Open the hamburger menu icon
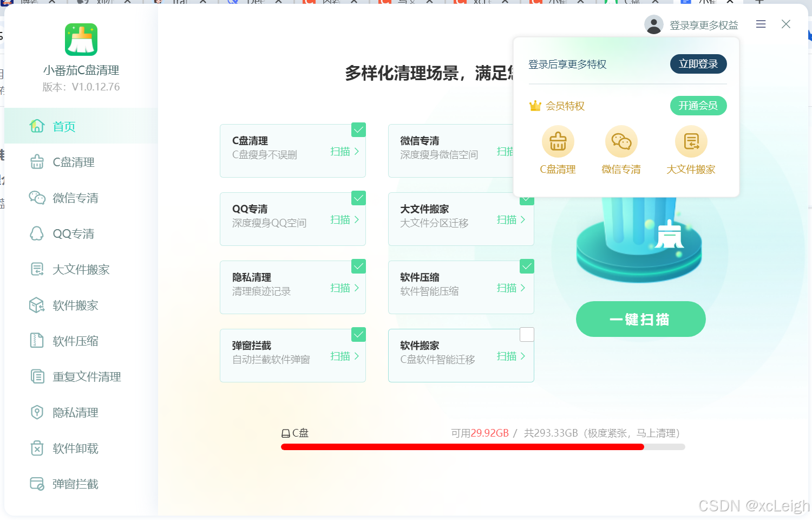This screenshot has height=520, width=812. click(761, 24)
